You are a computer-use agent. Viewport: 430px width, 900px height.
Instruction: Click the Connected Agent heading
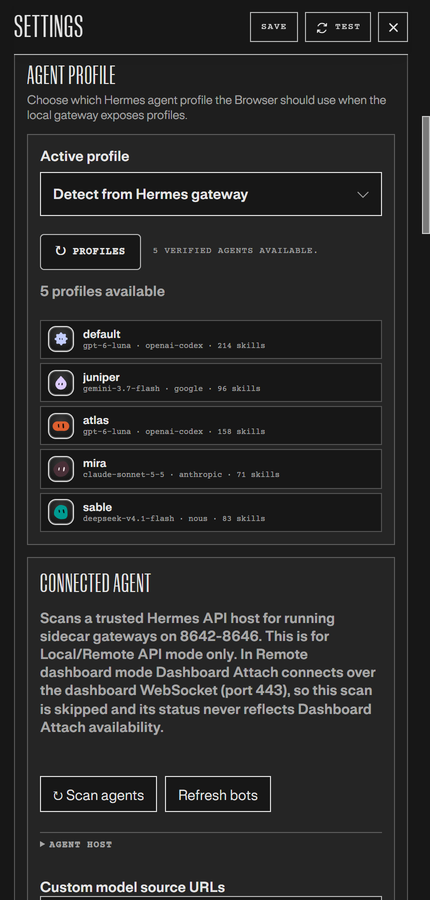click(x=95, y=584)
